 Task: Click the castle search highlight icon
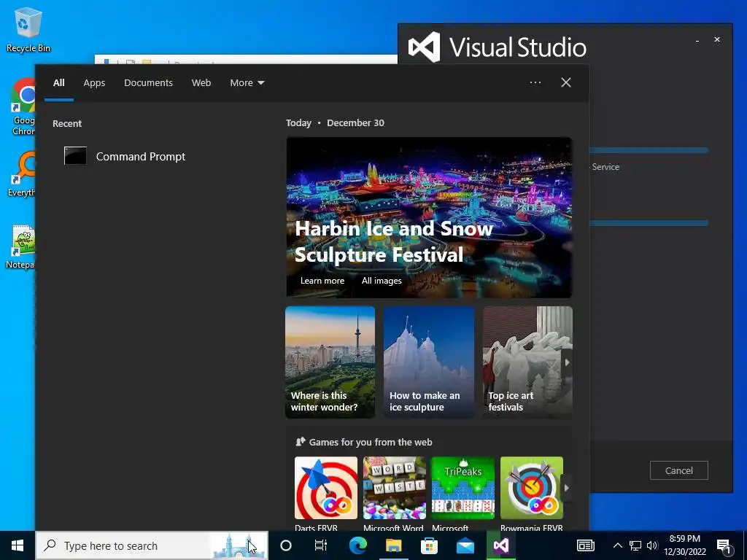[239, 546]
